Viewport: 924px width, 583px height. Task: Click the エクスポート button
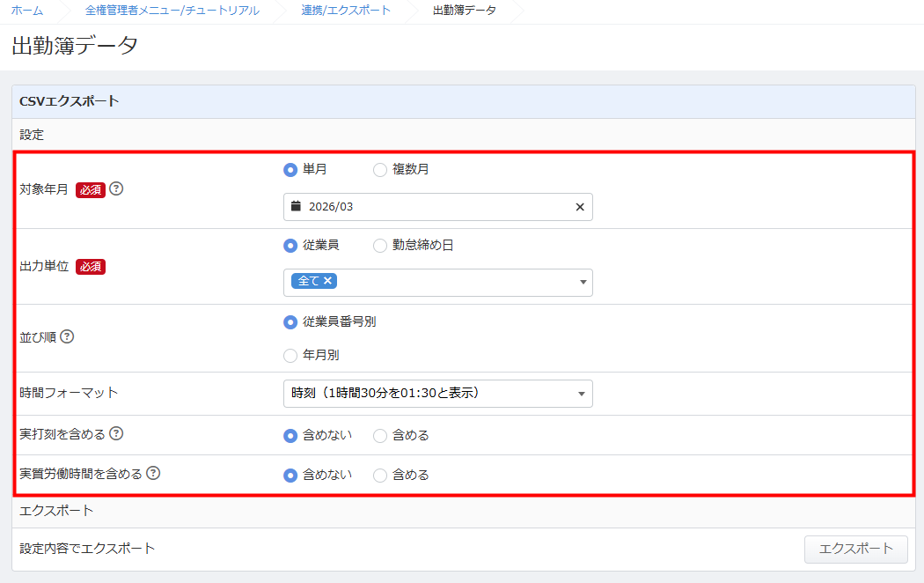click(855, 549)
